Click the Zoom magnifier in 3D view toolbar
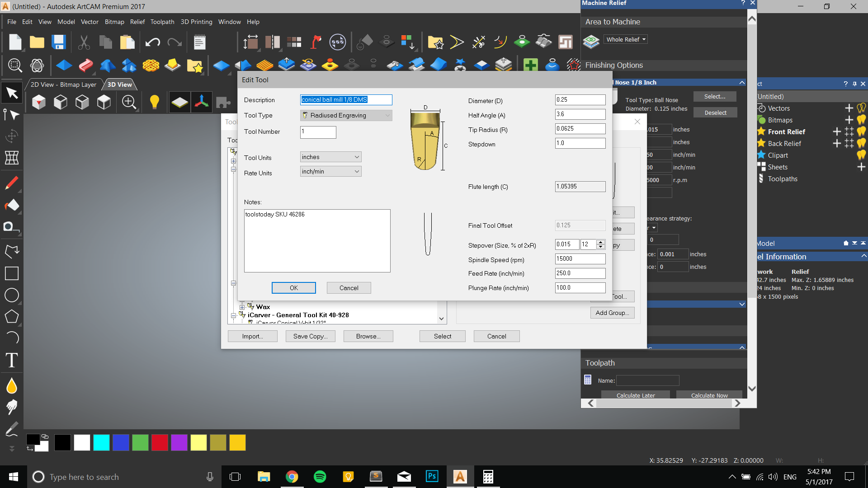 click(x=129, y=102)
